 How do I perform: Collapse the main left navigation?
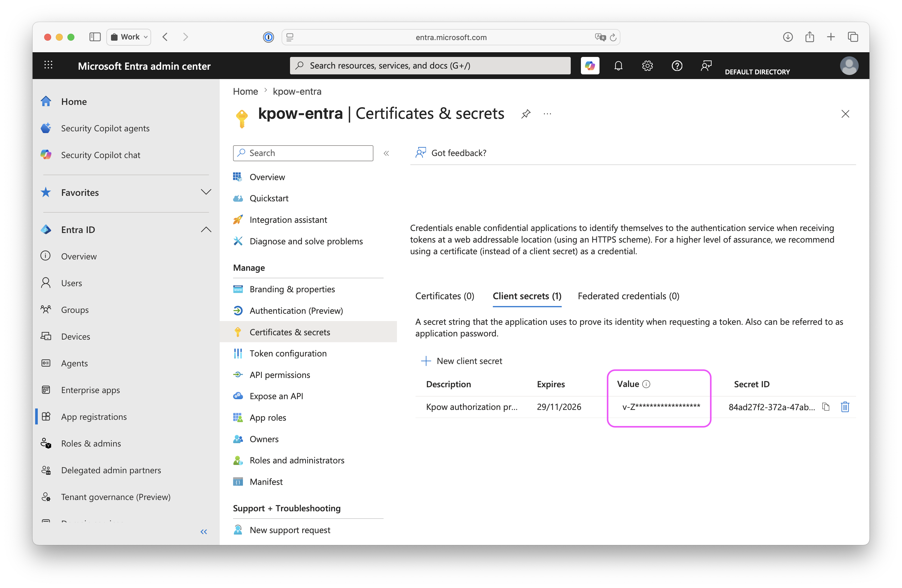204,532
